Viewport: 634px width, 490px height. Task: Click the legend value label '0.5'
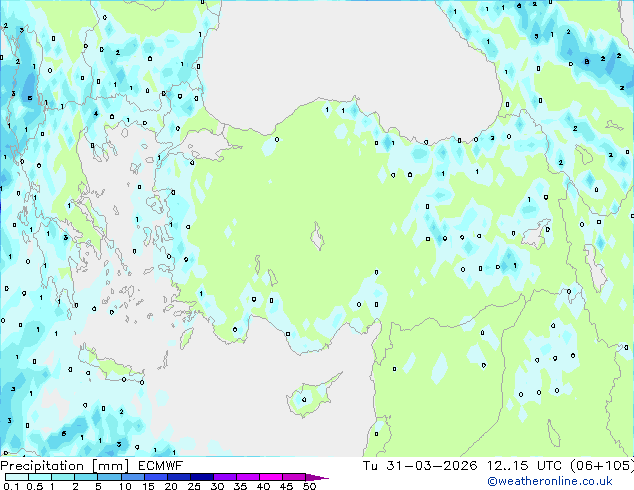pos(35,486)
